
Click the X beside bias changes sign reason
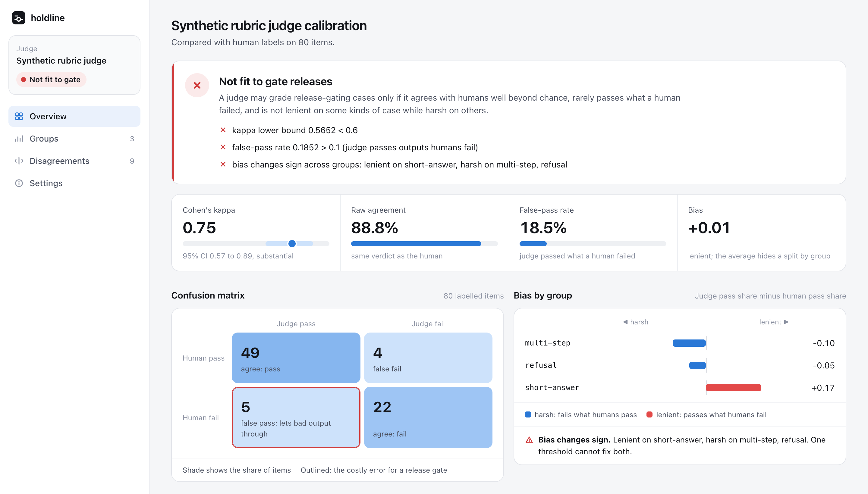click(x=223, y=164)
